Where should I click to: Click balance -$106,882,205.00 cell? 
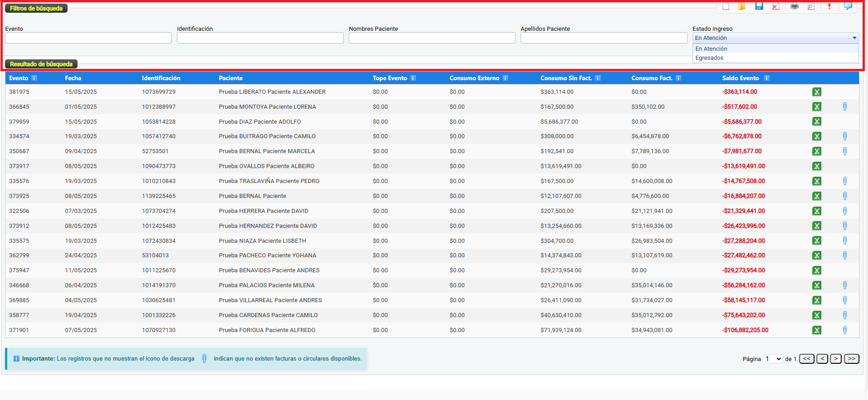click(x=746, y=330)
